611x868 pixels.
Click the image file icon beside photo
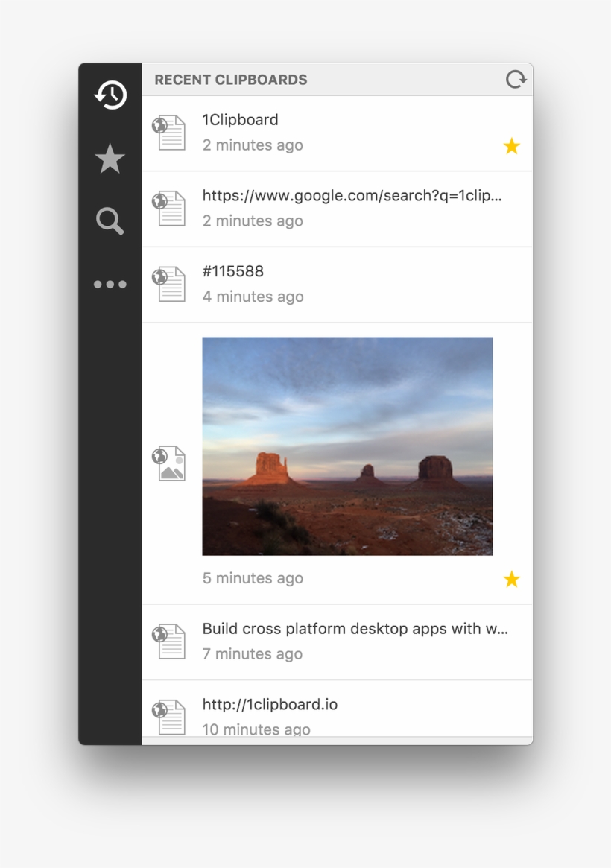(x=169, y=463)
